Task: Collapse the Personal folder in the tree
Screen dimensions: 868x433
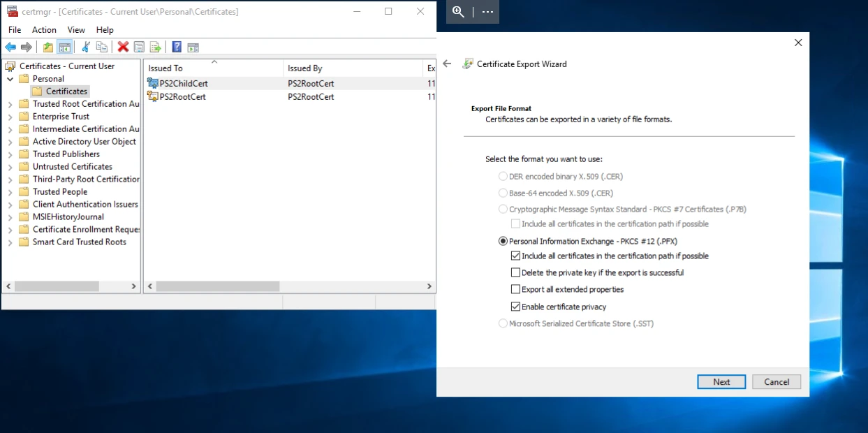Action: 9,78
